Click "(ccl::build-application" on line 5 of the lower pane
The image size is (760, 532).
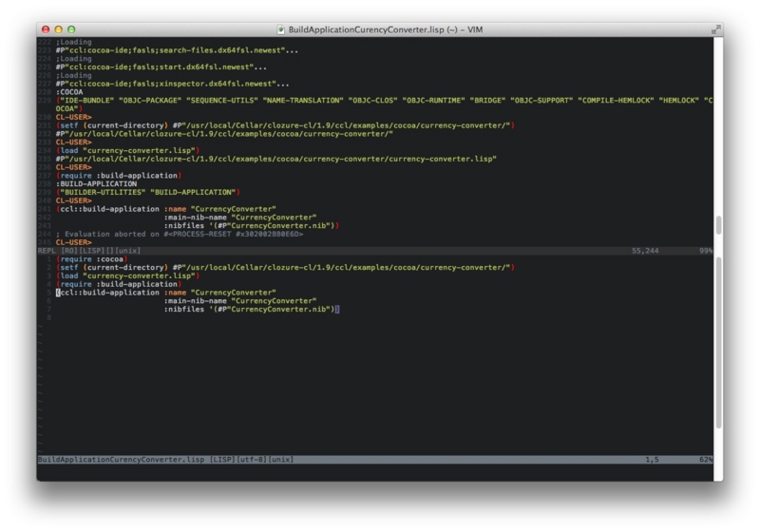pos(107,293)
